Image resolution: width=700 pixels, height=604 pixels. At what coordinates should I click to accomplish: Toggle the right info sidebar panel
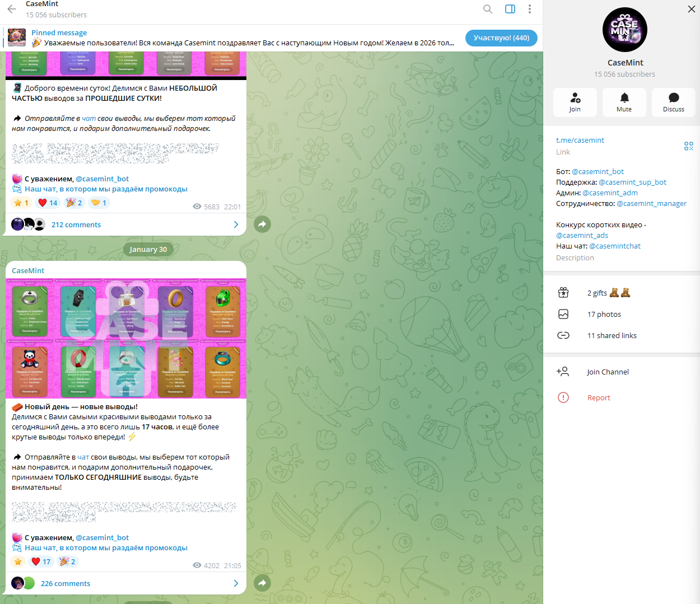[510, 9]
